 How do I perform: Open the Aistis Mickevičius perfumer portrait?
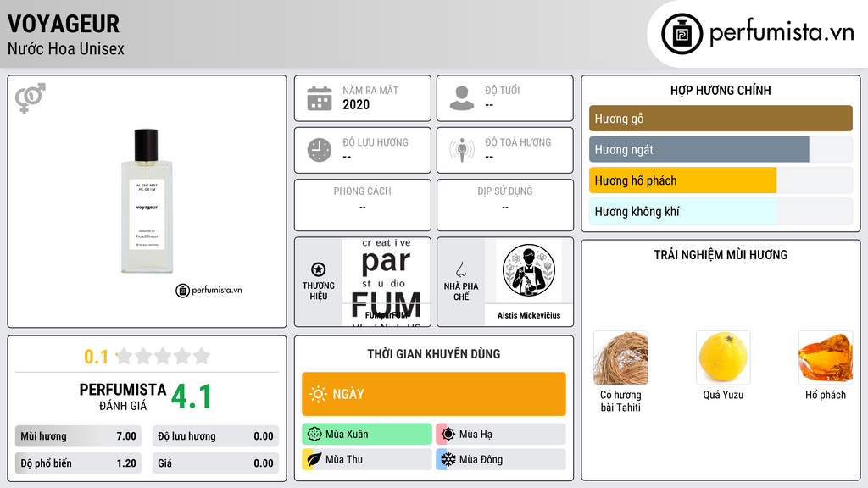529,270
